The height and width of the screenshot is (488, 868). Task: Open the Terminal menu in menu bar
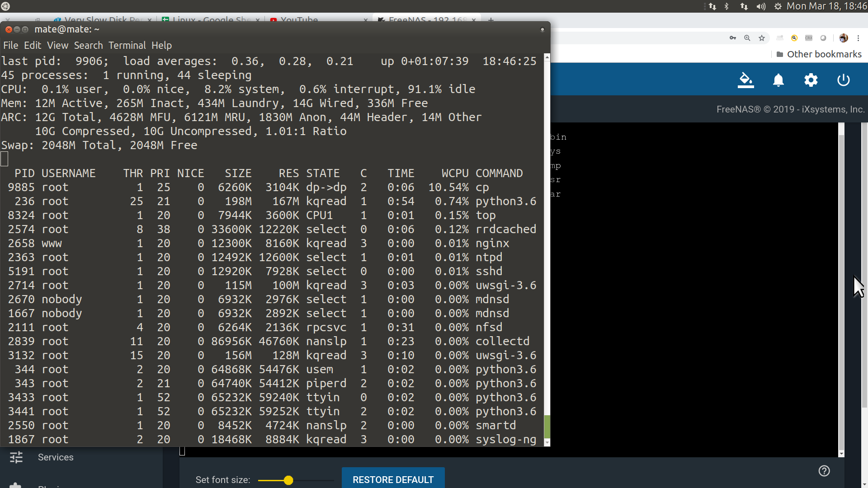[x=127, y=46]
